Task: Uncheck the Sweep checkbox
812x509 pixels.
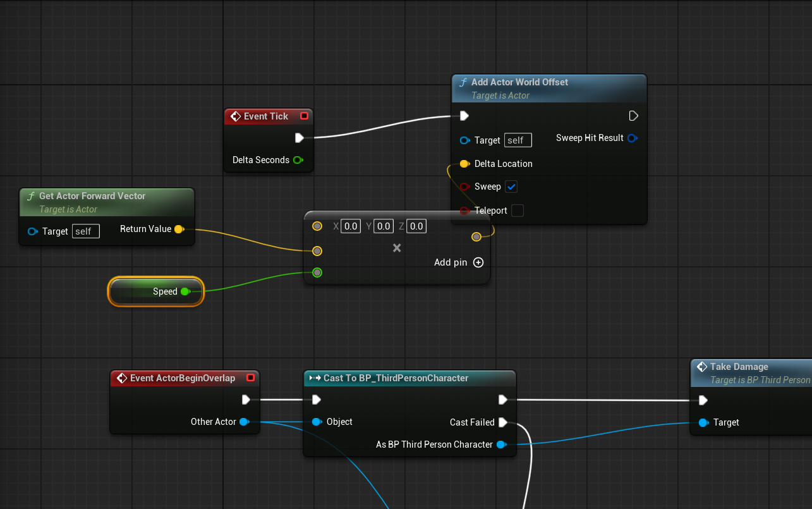Action: (x=512, y=187)
